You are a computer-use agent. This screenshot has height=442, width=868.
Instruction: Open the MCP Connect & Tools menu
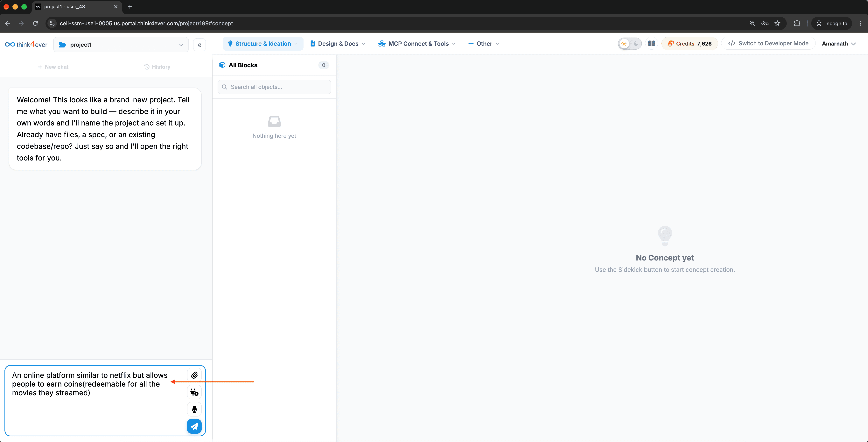[417, 44]
